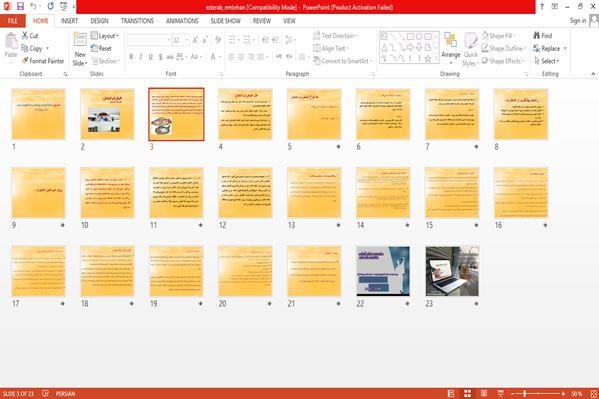Select slide 23 laptop thumbnail
This screenshot has width=599, height=399.
452,271
